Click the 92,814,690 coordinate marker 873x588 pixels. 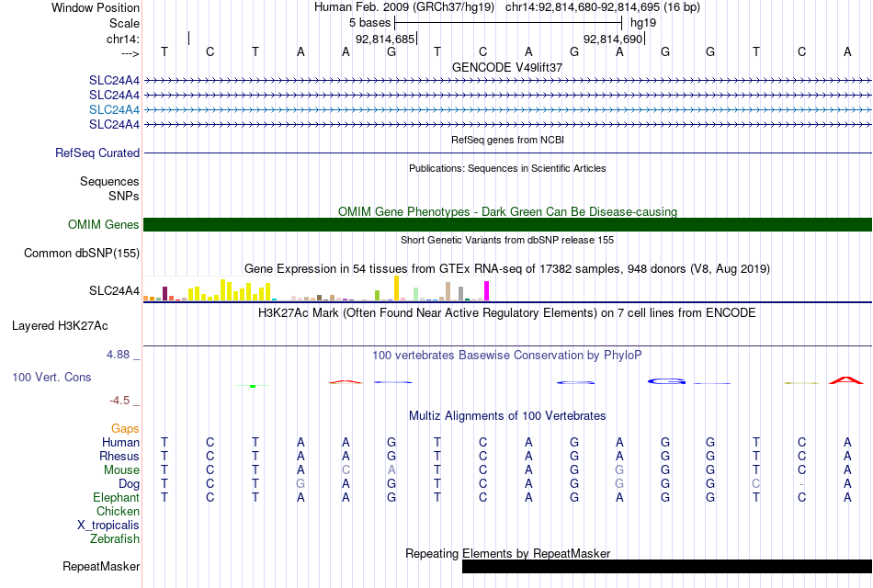tap(613, 39)
